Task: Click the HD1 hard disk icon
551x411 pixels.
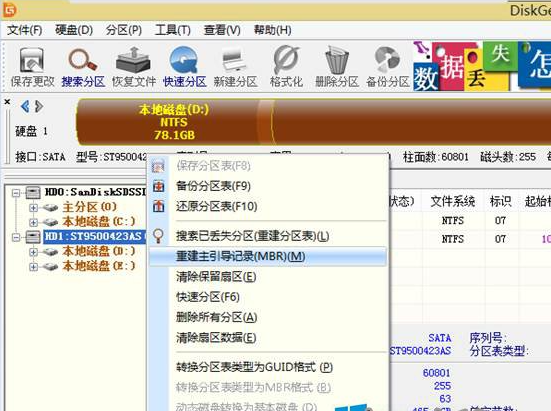Action: click(33, 237)
